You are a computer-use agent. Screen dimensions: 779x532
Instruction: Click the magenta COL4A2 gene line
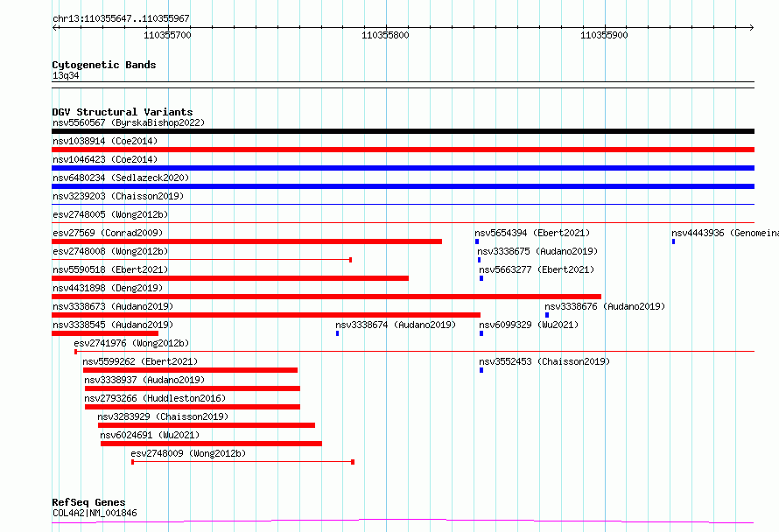(x=403, y=521)
